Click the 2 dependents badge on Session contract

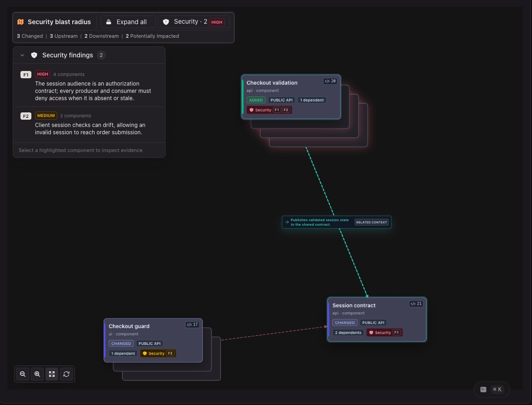tap(348, 333)
